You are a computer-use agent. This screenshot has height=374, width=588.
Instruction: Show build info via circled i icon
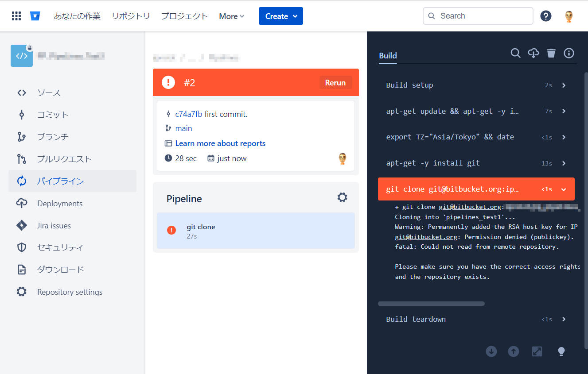[569, 53]
